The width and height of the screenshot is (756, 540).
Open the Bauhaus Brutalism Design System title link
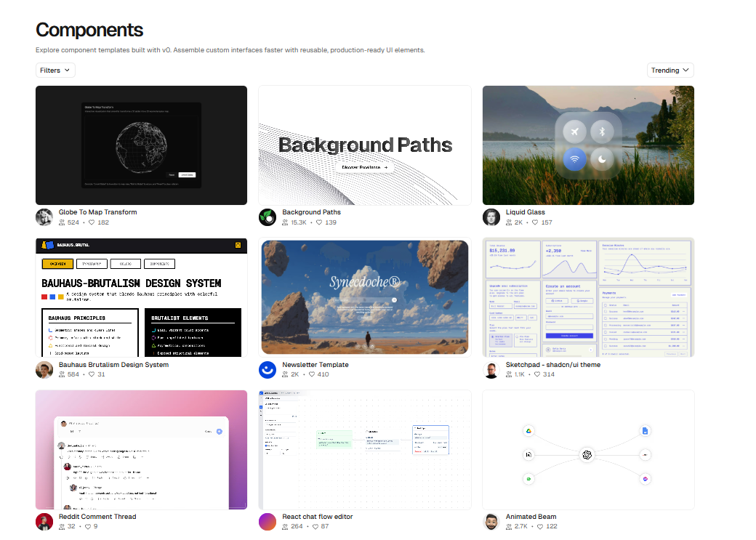(113, 365)
